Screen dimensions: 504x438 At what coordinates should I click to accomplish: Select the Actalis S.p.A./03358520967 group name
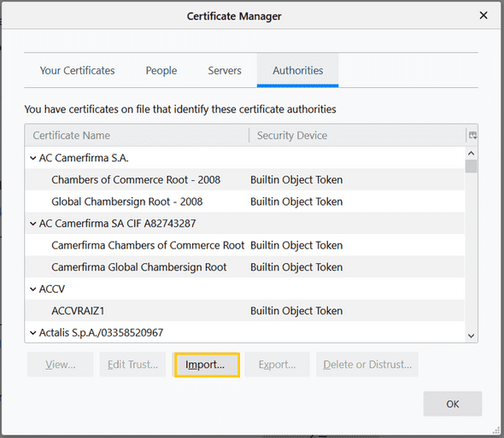[102, 333]
